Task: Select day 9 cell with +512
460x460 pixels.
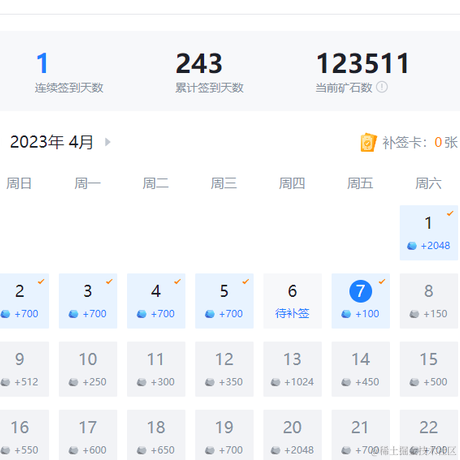Action: click(x=23, y=369)
